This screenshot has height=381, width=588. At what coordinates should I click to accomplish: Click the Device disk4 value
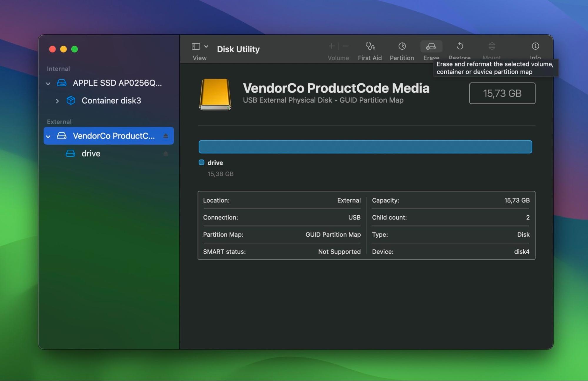522,252
